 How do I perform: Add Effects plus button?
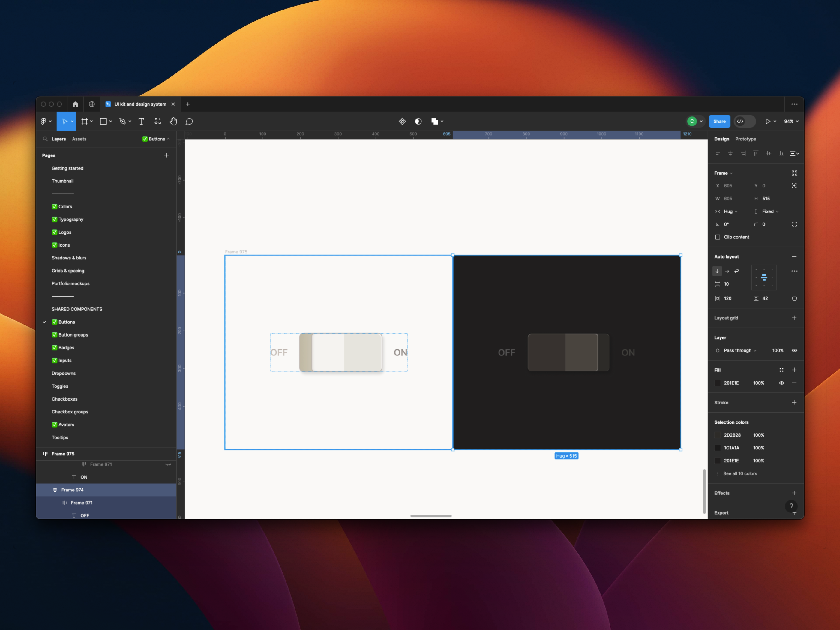[x=794, y=493]
